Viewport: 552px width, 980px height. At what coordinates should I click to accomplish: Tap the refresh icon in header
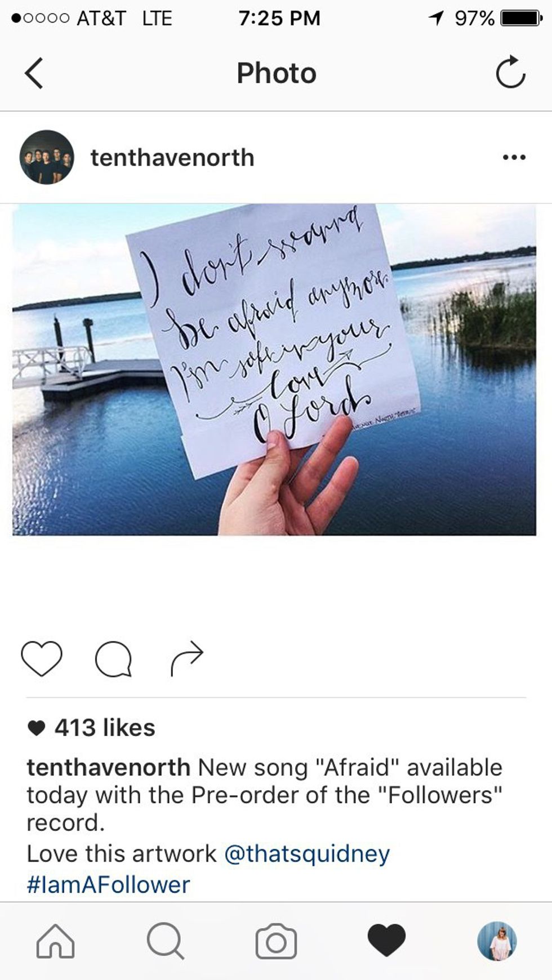click(x=510, y=72)
